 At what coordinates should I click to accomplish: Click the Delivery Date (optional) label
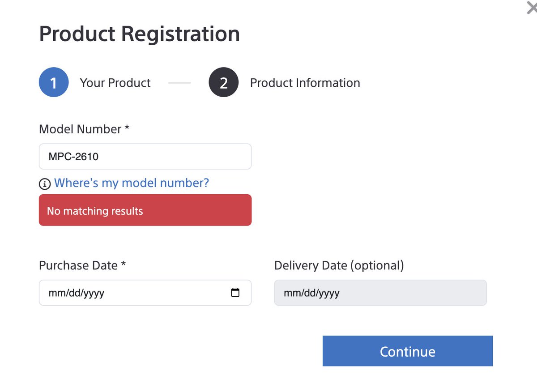click(339, 265)
